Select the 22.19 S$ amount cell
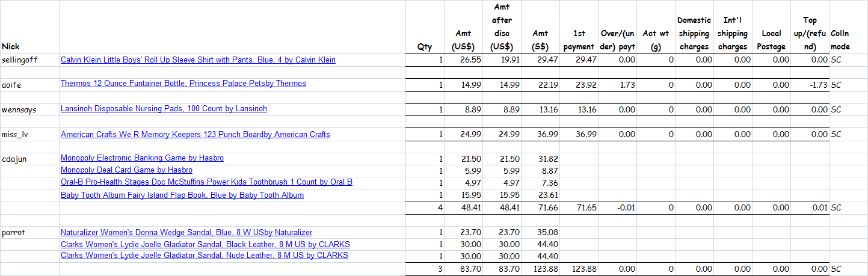 [x=540, y=85]
